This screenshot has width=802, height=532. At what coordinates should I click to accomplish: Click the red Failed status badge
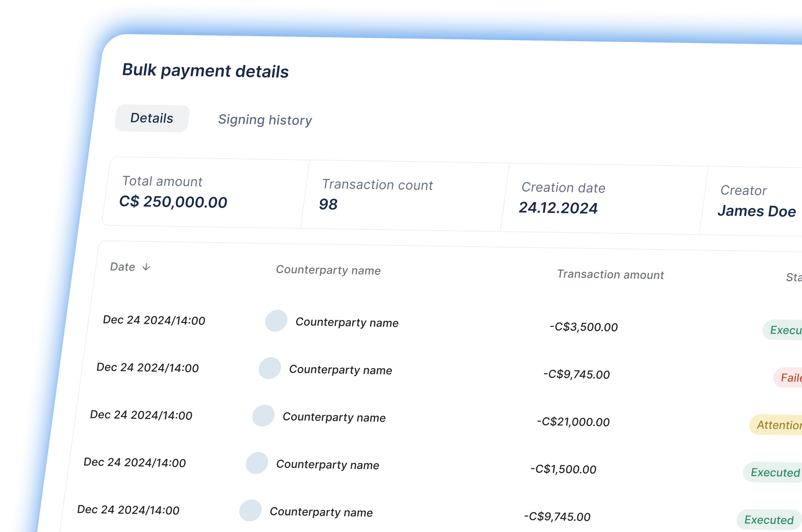[x=790, y=378]
